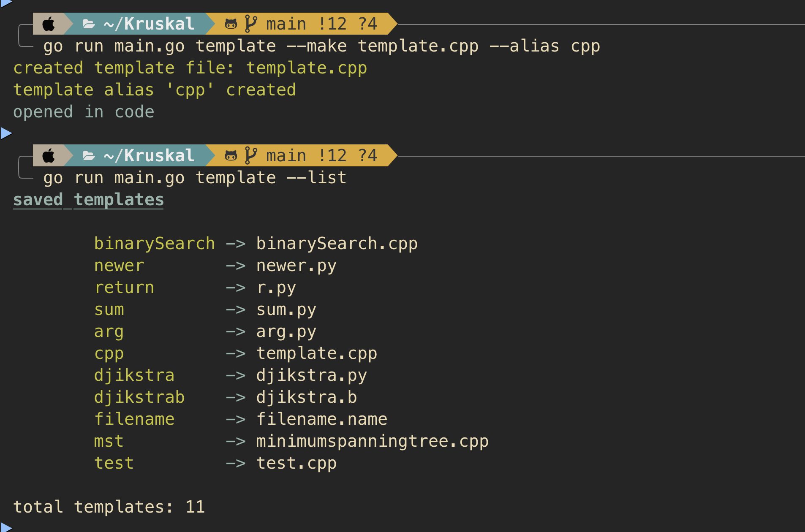Click the blue triangle mark below 'opened in code'
Image resolution: width=805 pixels, height=532 pixels.
(6, 133)
